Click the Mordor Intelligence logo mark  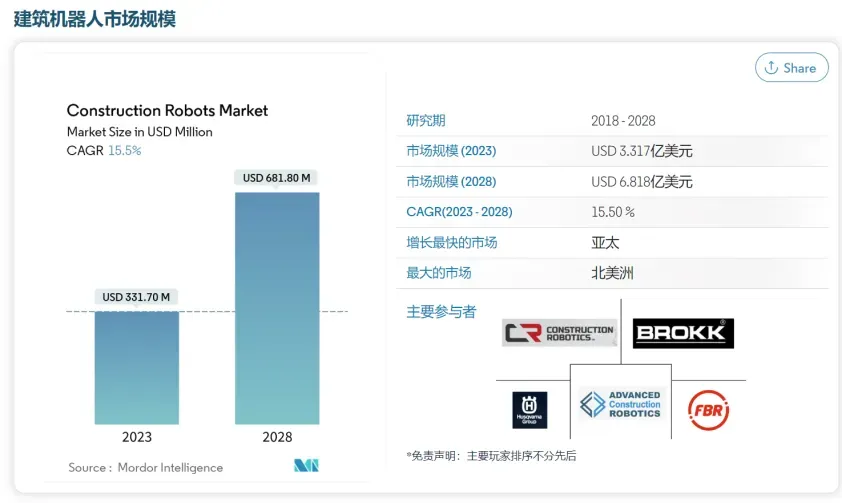coord(306,466)
